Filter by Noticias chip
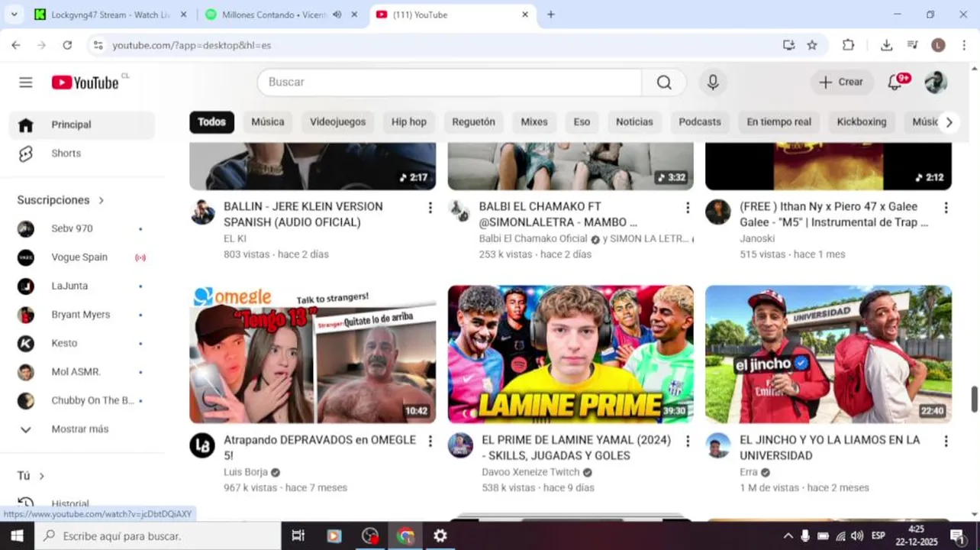Screen dimensions: 980x550 634,122
